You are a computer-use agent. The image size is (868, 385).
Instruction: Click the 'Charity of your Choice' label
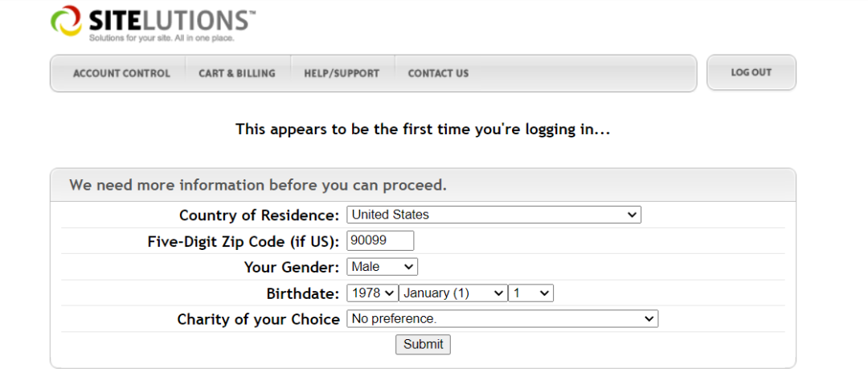coord(258,319)
